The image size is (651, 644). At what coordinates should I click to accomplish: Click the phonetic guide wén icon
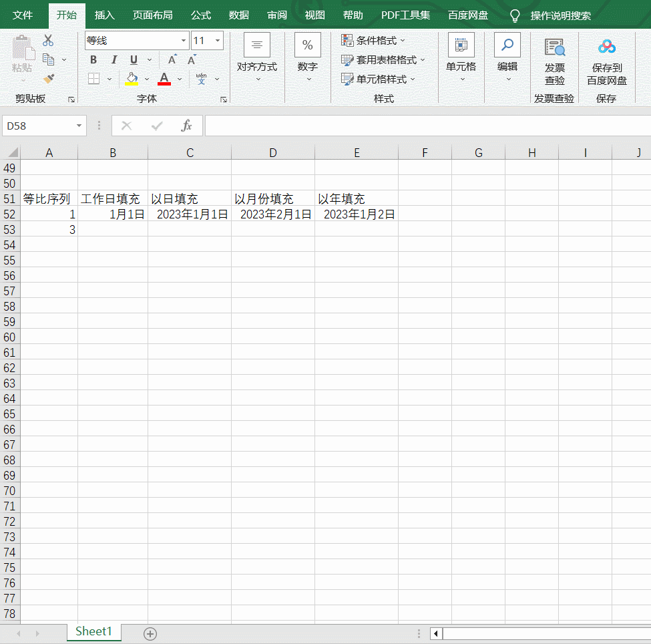pos(202,79)
